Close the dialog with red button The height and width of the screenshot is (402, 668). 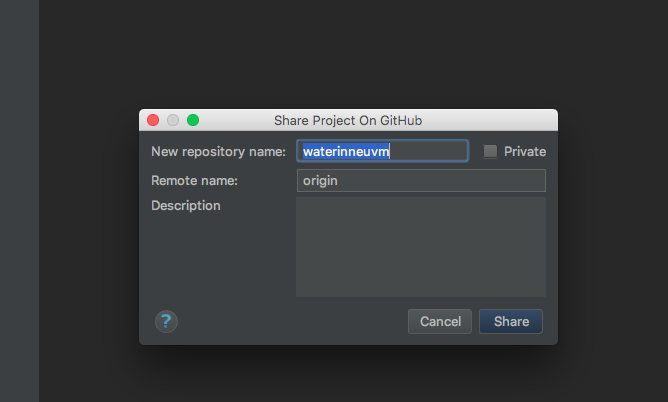coord(153,120)
